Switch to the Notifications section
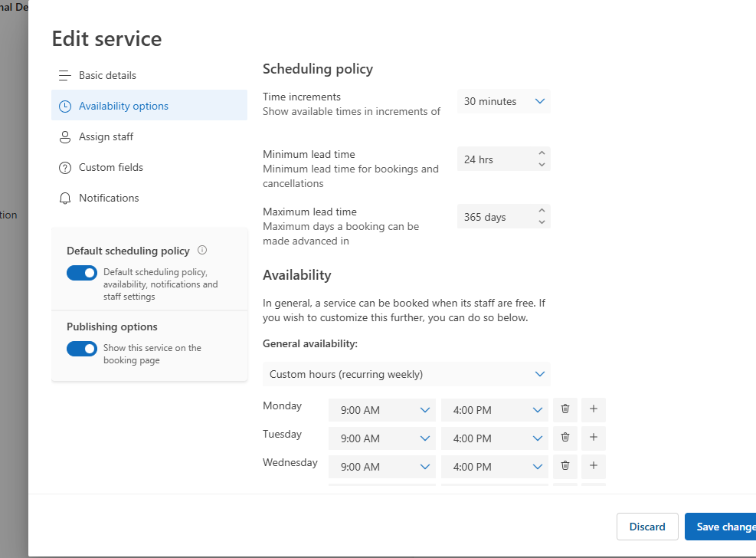 [x=108, y=198]
